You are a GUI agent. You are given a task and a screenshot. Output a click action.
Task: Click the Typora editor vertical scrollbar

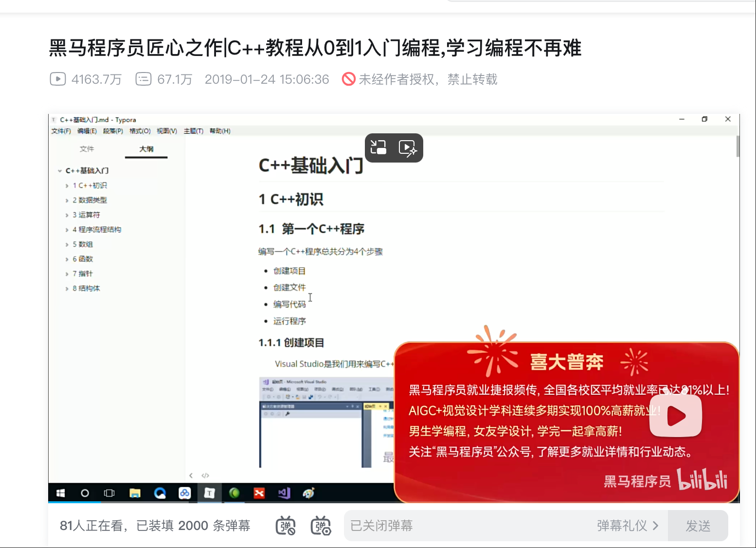tap(738, 146)
